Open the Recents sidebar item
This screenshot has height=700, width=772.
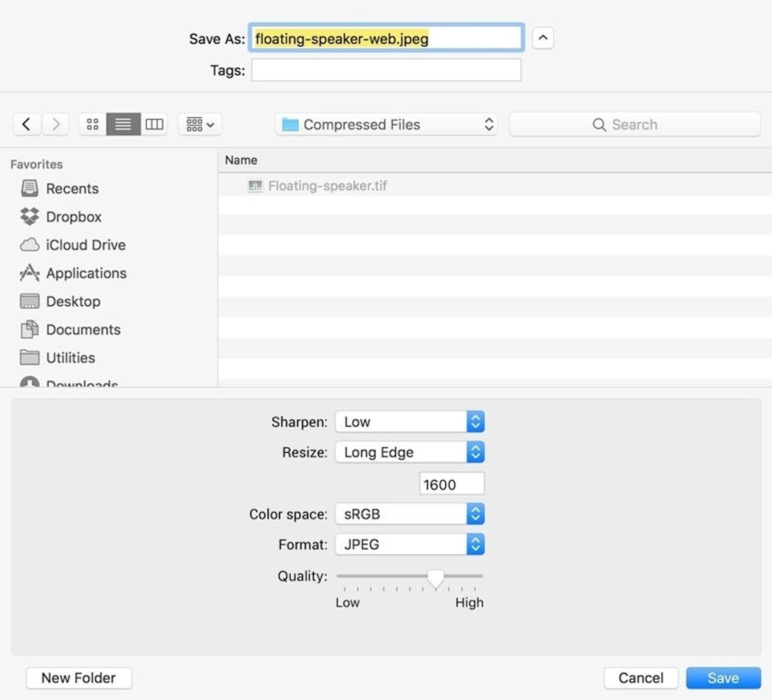pos(72,188)
